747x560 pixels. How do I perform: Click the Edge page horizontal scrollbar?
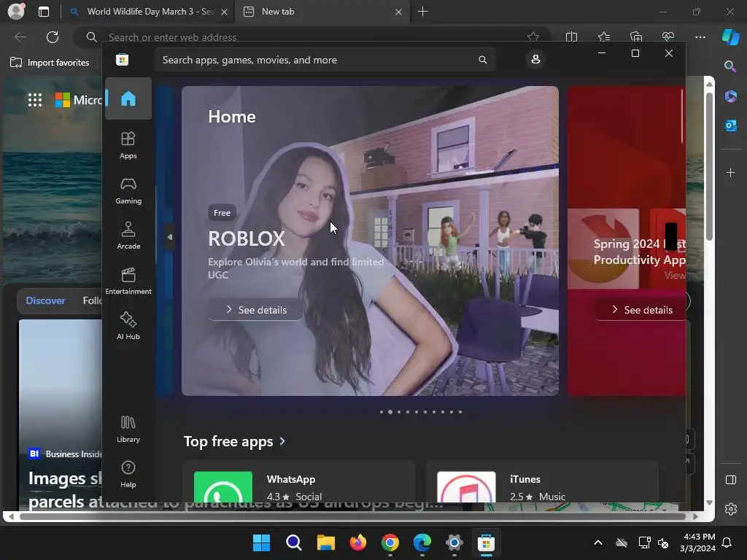[x=352, y=516]
